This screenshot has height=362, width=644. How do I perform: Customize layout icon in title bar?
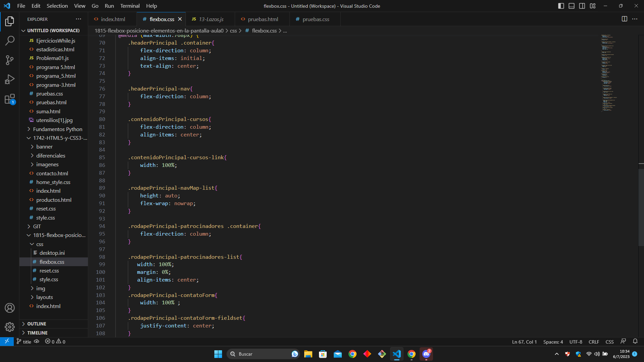593,6
